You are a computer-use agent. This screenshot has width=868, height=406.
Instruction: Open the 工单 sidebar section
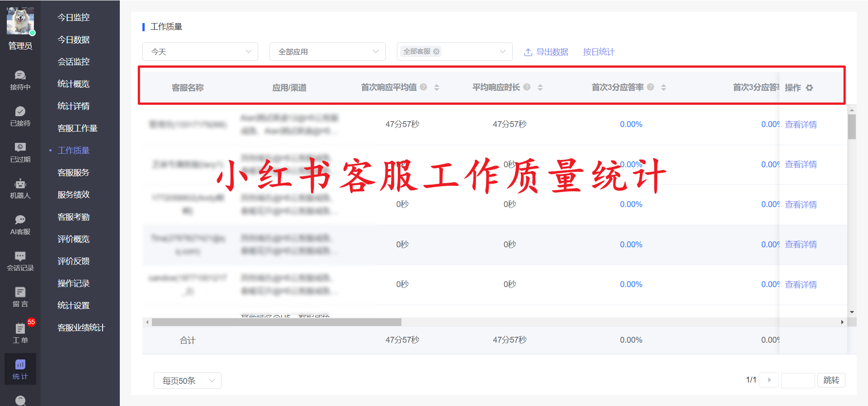[20, 334]
